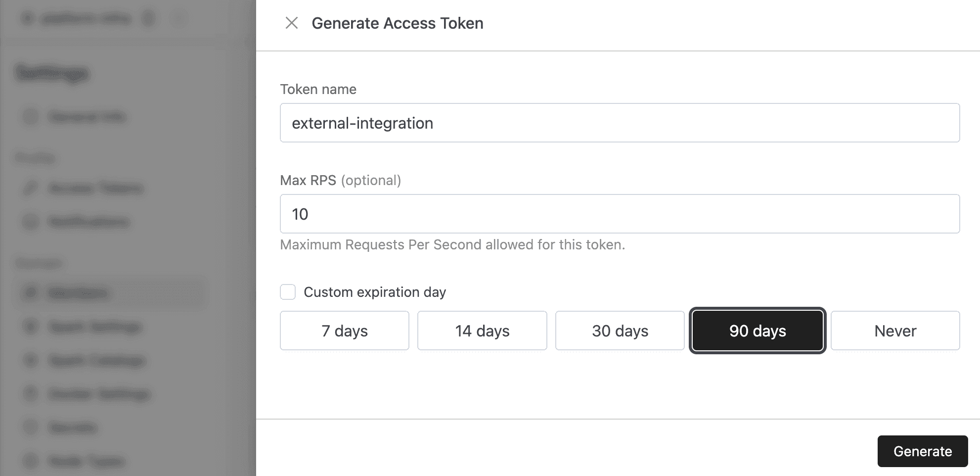Click the currently selected 90 days option

pos(757,331)
